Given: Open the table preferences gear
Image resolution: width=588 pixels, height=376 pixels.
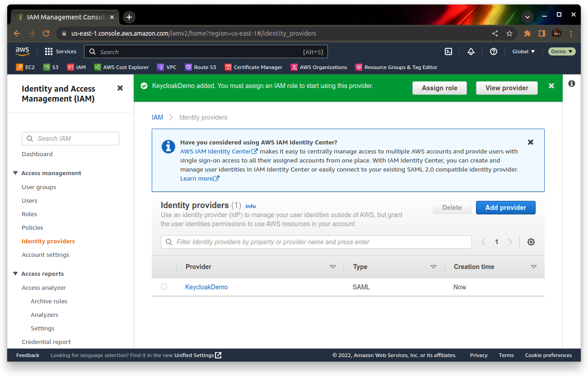Looking at the screenshot, I should [531, 242].
